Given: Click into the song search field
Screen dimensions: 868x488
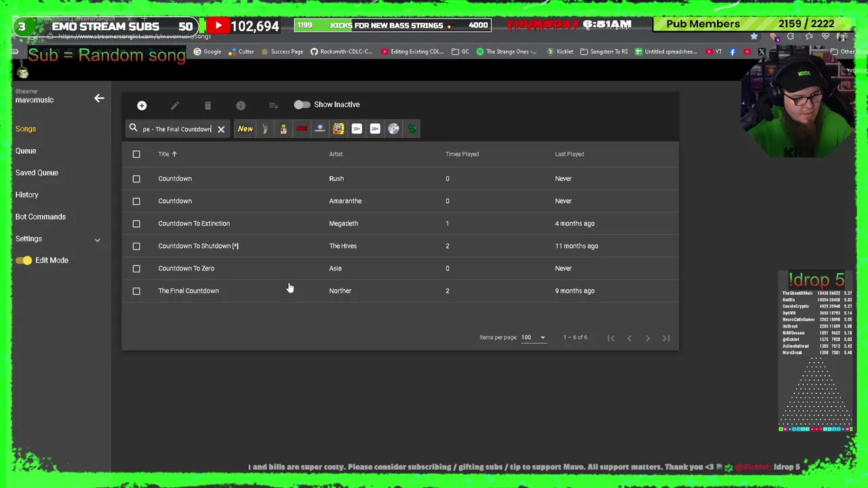Looking at the screenshot, I should (x=177, y=129).
